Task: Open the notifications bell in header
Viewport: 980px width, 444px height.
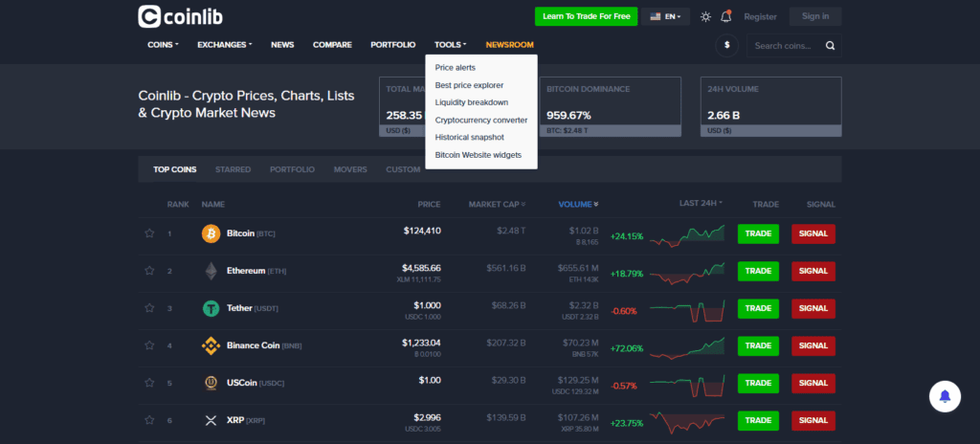Action: coord(725,16)
